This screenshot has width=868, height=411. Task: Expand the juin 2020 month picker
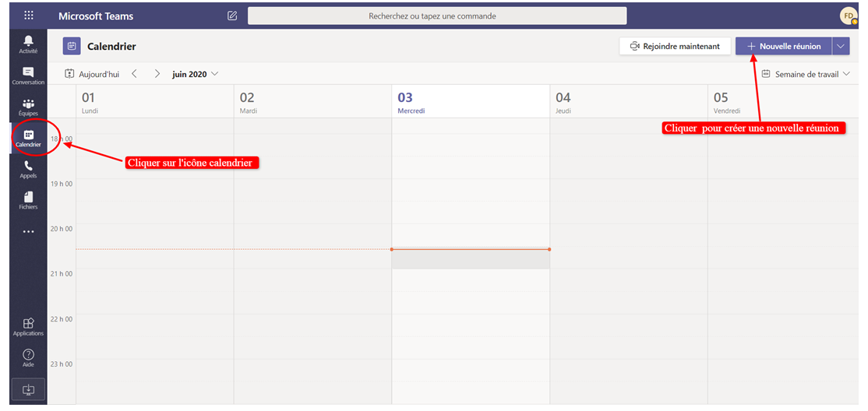click(195, 74)
